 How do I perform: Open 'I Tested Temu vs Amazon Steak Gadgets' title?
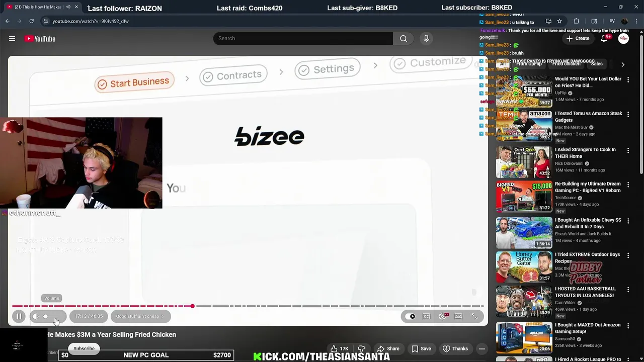pos(589,117)
